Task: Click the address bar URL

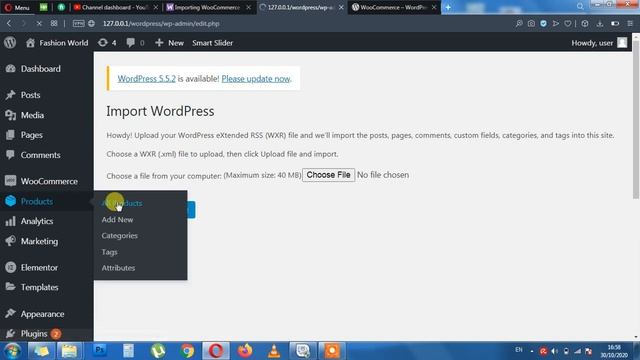Action: click(x=161, y=24)
